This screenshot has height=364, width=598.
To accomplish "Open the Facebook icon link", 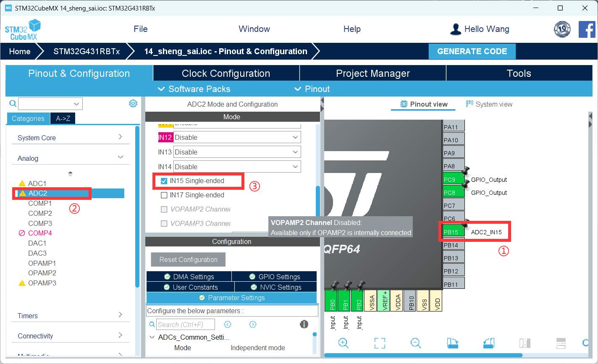I will (x=587, y=29).
